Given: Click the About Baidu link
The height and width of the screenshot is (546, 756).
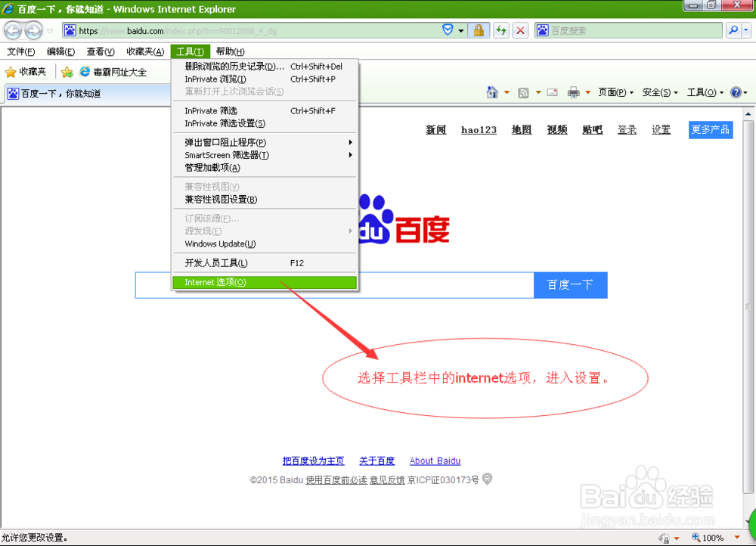Looking at the screenshot, I should coord(435,461).
